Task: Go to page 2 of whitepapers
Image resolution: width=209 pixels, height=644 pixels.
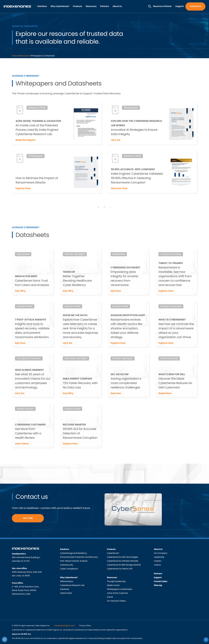Action: [104, 207]
